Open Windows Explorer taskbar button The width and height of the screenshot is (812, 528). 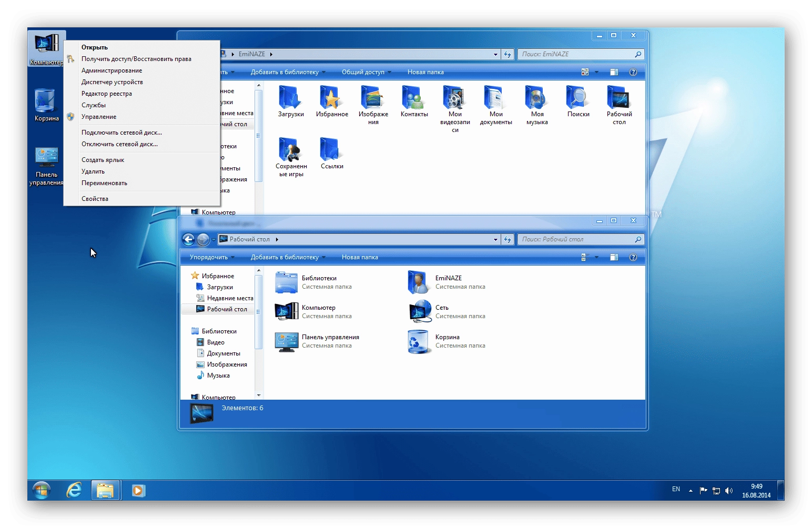pyautogui.click(x=105, y=490)
